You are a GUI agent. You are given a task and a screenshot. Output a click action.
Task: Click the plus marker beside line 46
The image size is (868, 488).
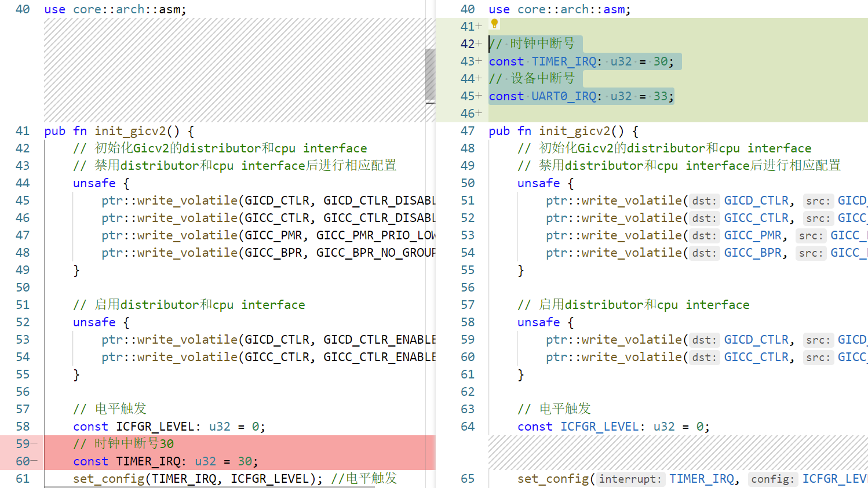tap(479, 114)
